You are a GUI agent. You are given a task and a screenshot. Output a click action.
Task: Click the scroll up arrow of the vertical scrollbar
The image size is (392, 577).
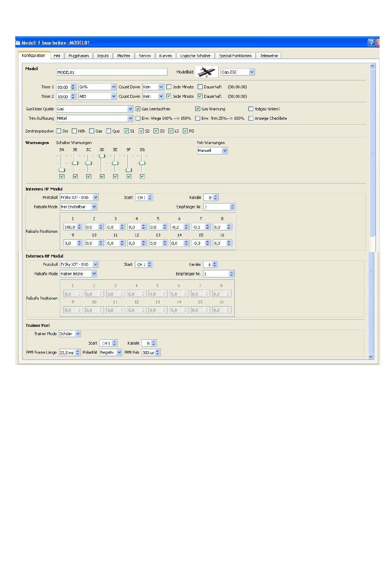[372, 66]
